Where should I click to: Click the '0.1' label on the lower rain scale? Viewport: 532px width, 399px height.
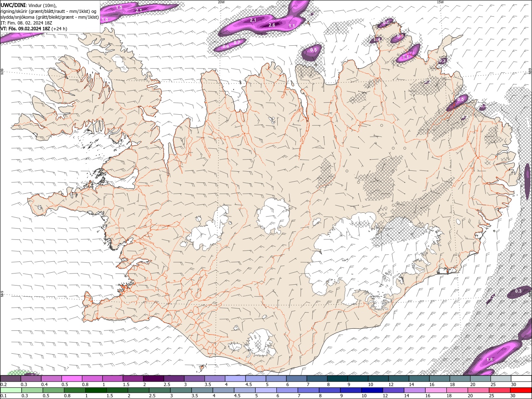(4, 396)
